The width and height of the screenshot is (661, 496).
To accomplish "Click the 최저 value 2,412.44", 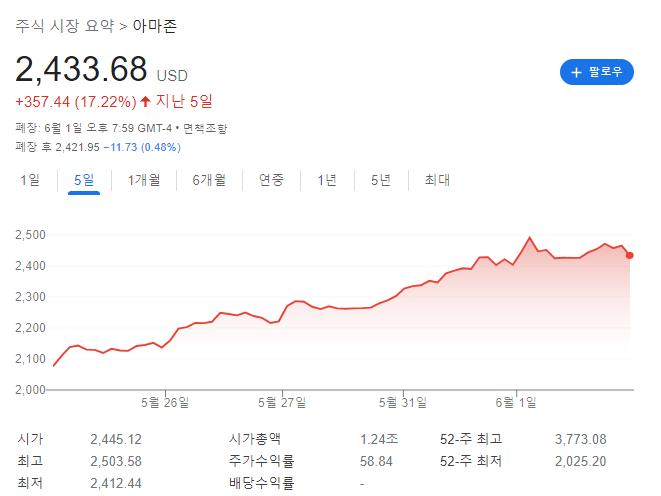I will pyautogui.click(x=116, y=483).
